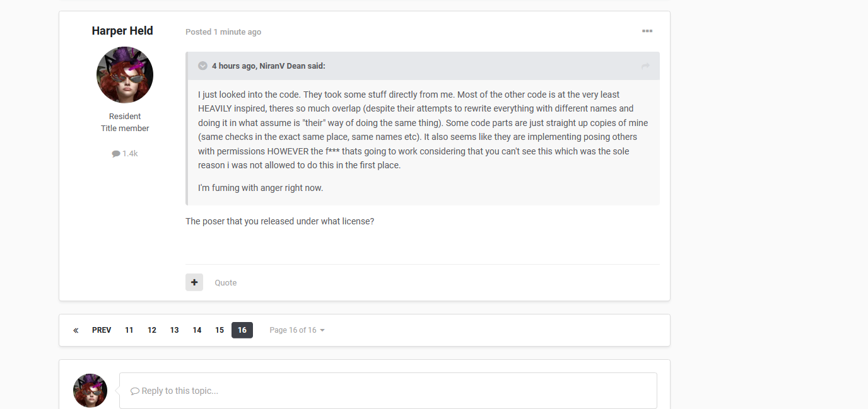Image resolution: width=868 pixels, height=409 pixels.
Task: Open Harper Held's profile name link
Action: click(x=122, y=31)
